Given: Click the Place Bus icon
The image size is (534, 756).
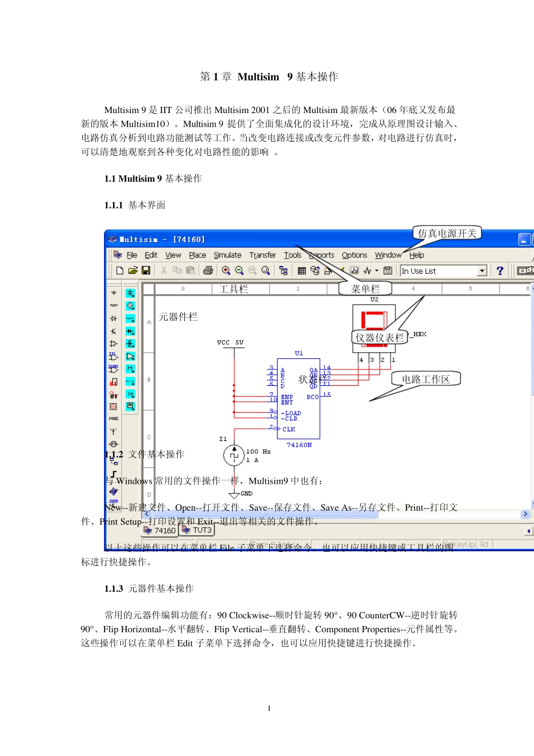Looking at the screenshot, I should 114,475.
